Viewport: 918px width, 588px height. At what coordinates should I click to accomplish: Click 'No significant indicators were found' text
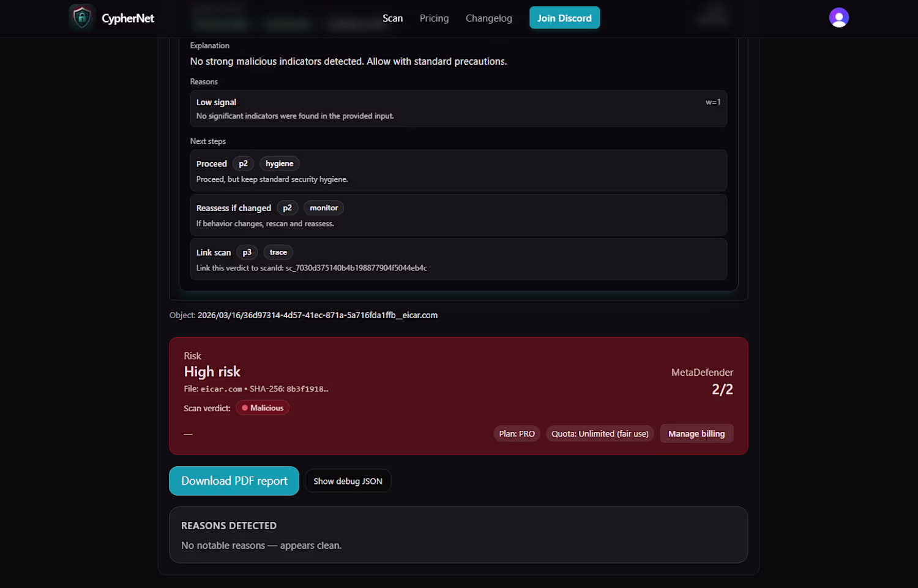coord(295,116)
